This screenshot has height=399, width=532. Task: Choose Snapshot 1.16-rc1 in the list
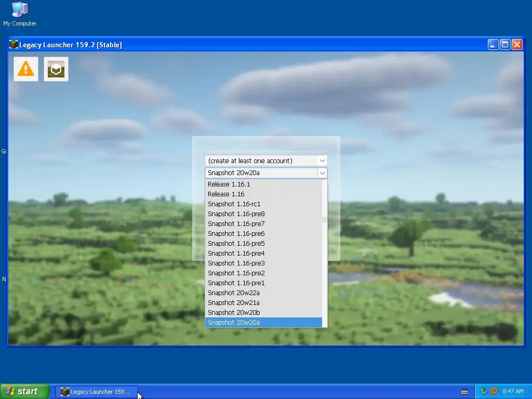263,204
